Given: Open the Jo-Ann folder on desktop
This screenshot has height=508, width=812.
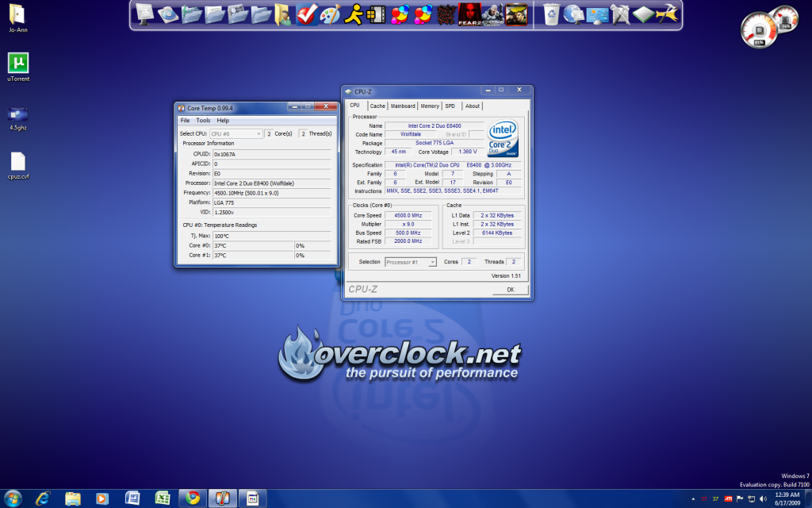Looking at the screenshot, I should click(17, 17).
